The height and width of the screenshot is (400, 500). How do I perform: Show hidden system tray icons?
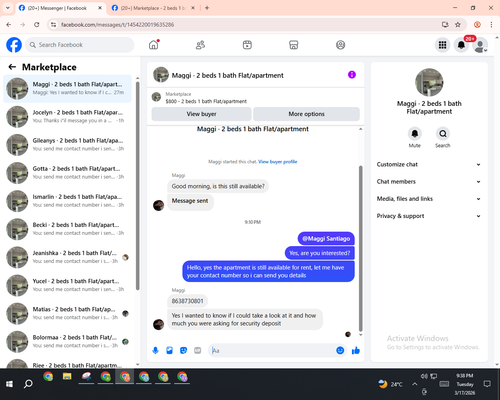click(414, 384)
